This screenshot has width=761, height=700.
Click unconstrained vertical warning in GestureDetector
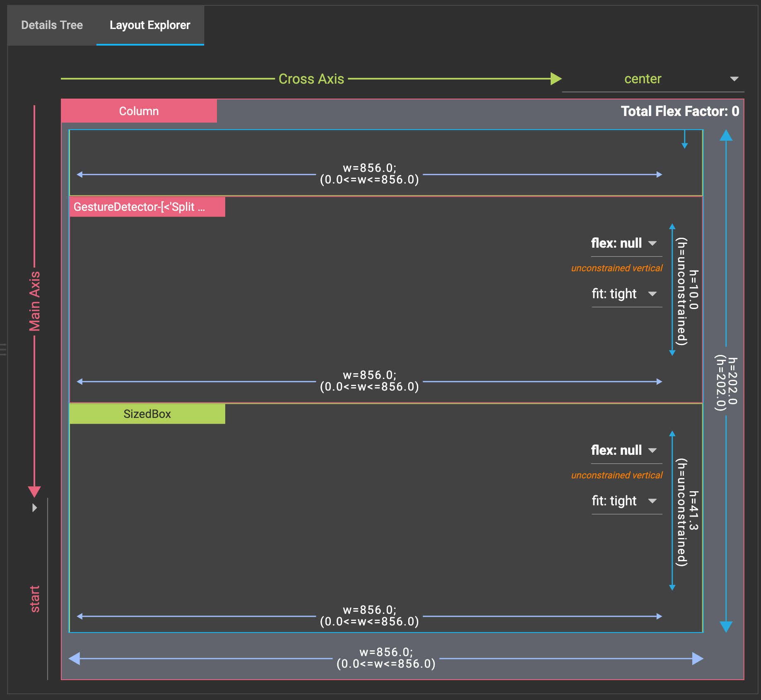coord(617,268)
